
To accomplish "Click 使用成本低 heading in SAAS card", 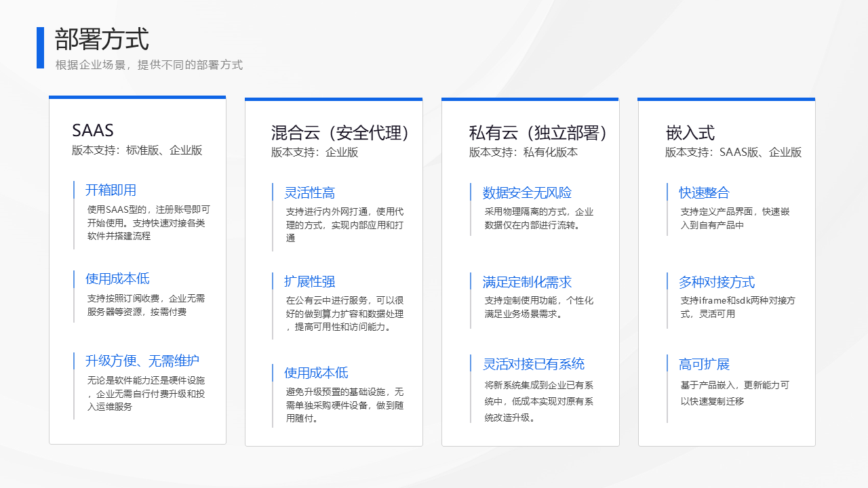I will [x=117, y=279].
